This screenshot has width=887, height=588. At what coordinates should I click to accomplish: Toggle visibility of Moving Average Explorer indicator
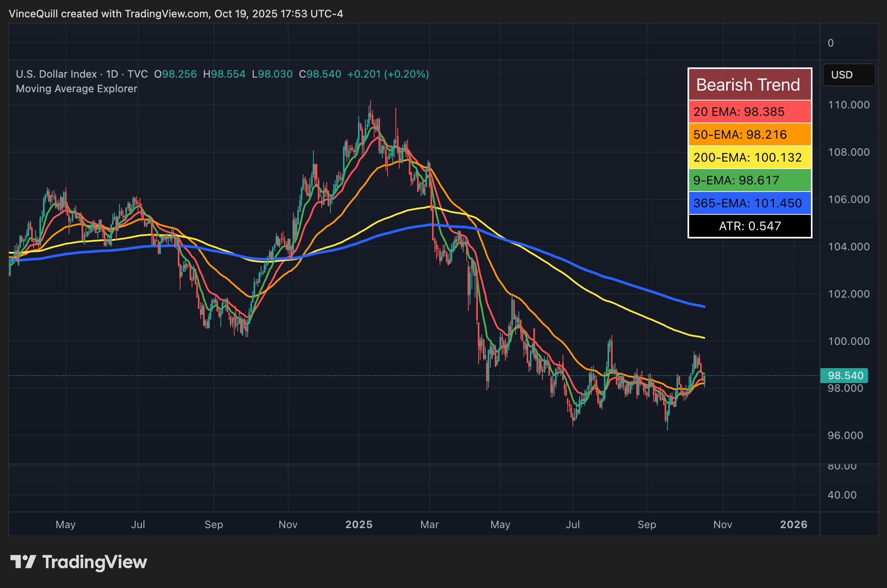point(76,89)
